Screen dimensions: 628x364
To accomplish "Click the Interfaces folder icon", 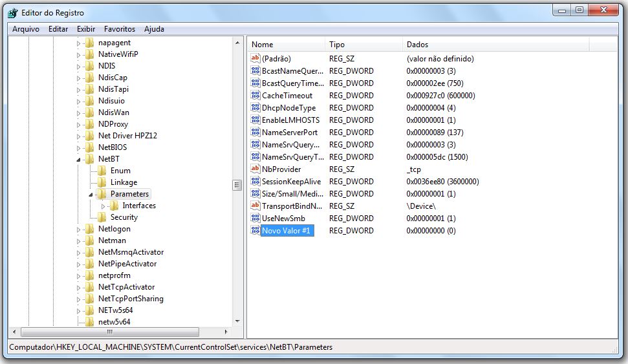I will [114, 206].
